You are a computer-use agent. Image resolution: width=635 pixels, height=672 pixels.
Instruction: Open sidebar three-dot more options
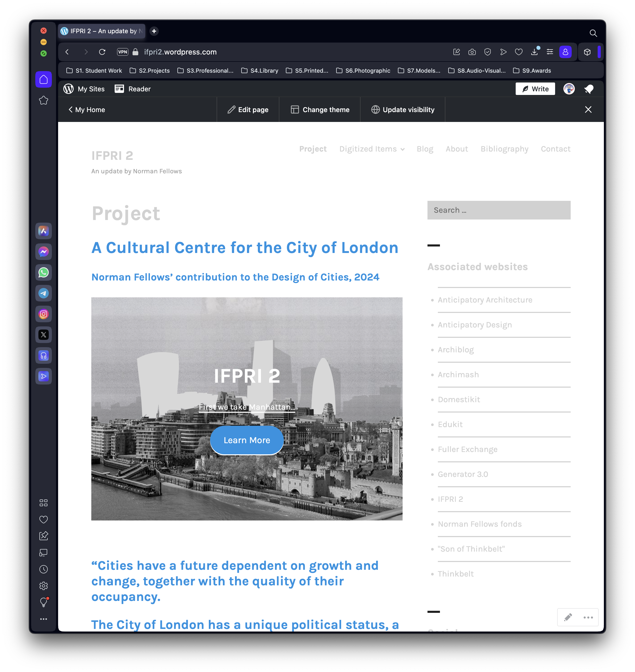(44, 619)
